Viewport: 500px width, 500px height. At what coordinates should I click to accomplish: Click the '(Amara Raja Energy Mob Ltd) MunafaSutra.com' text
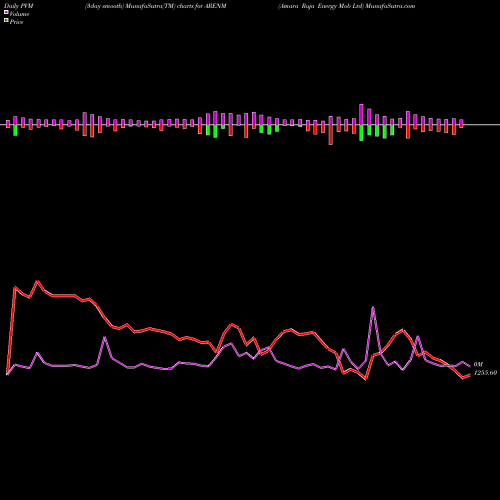pyautogui.click(x=347, y=6)
